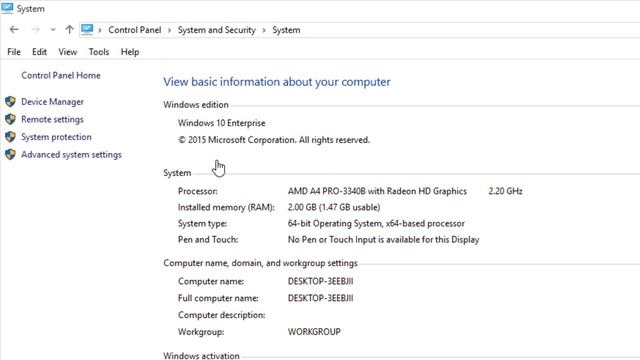Open System protection link
Screen dimensions: 640x360
point(56,137)
